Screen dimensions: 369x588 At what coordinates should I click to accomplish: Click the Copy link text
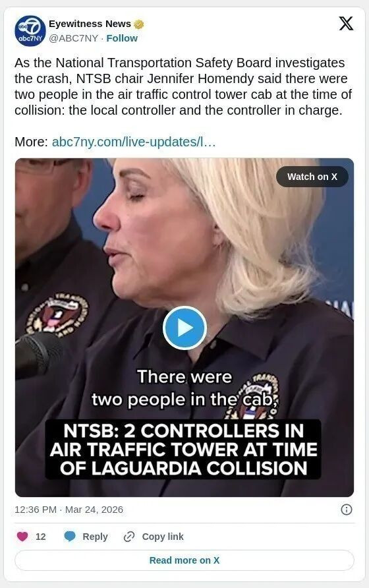click(x=163, y=537)
